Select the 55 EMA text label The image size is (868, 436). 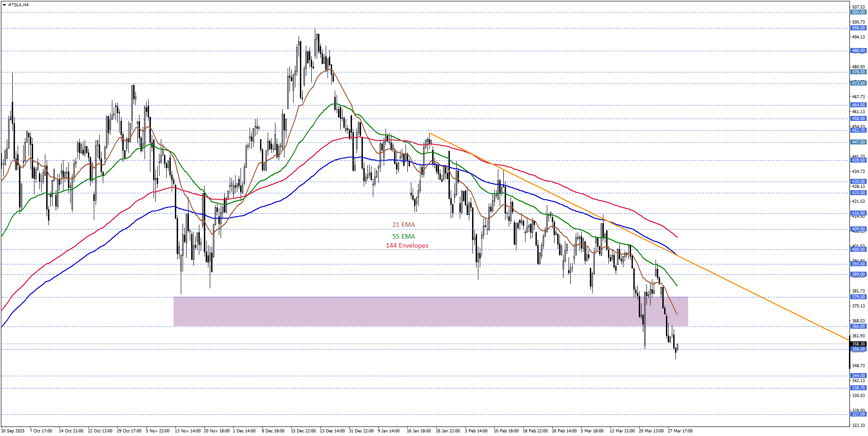[x=403, y=236]
